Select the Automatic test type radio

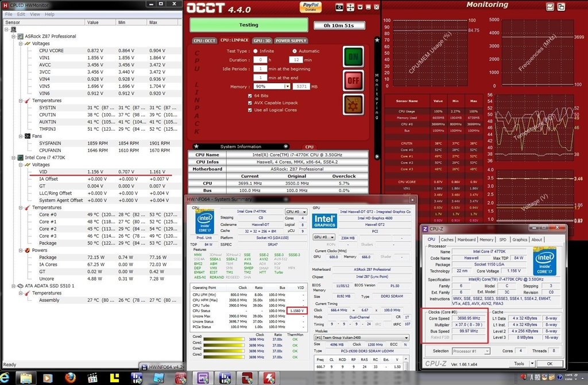coord(295,51)
